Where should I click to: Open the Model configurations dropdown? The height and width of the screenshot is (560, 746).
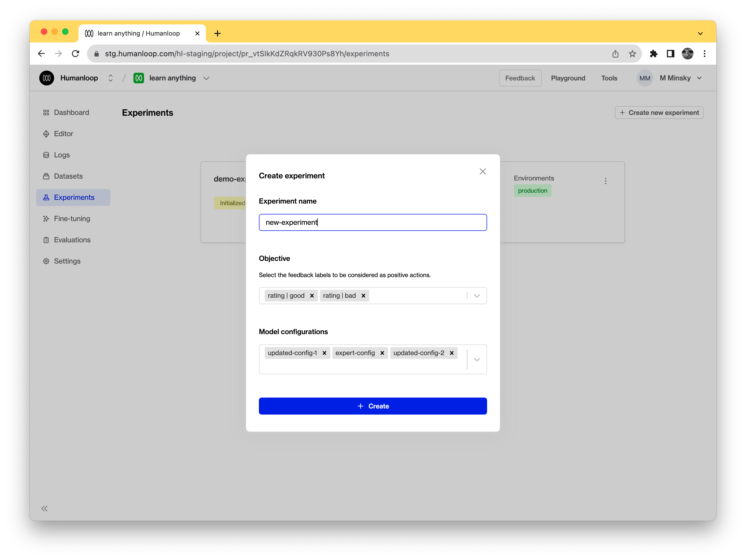pyautogui.click(x=476, y=359)
